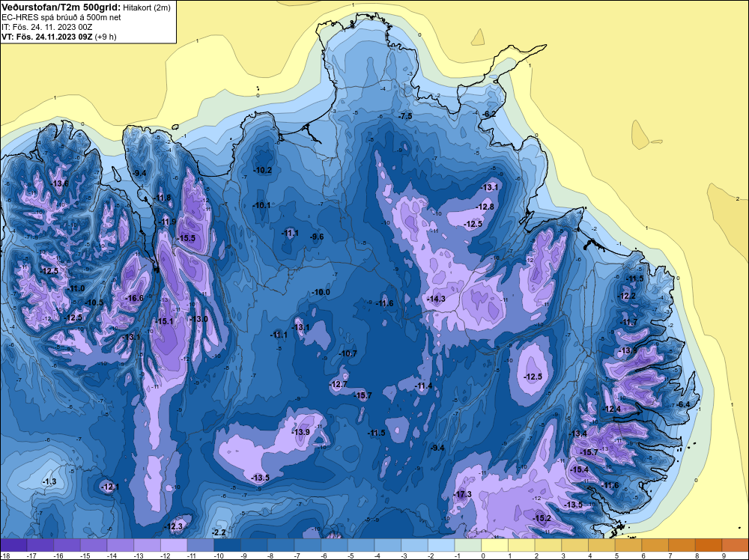Click the -11.0 temperature value
The height and width of the screenshot is (560, 749).
(76, 288)
